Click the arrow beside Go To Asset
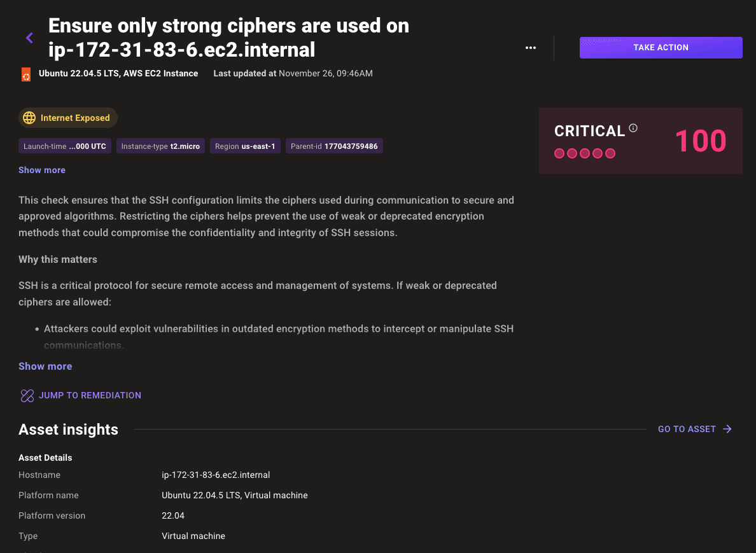The width and height of the screenshot is (756, 553). [x=728, y=430]
